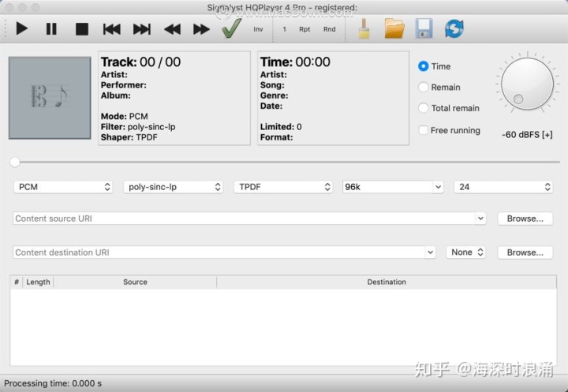The width and height of the screenshot is (568, 392).
Task: Open the PCM mode dropdown
Action: coord(63,187)
